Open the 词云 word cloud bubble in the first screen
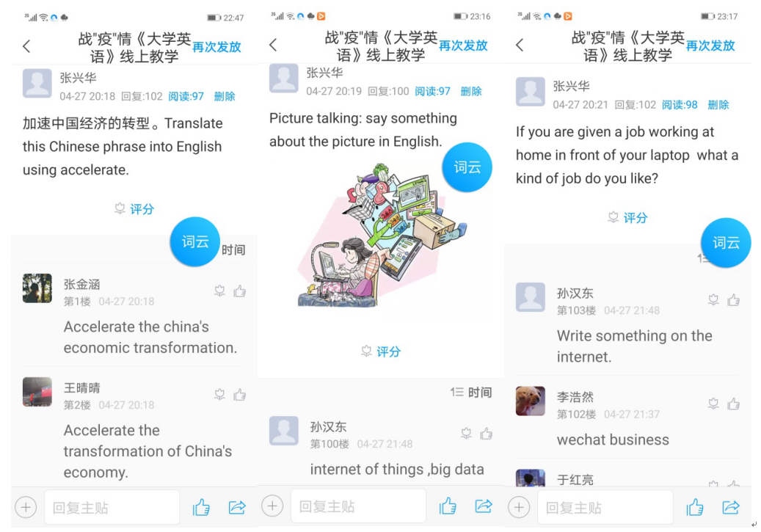761x532 pixels. pyautogui.click(x=195, y=241)
